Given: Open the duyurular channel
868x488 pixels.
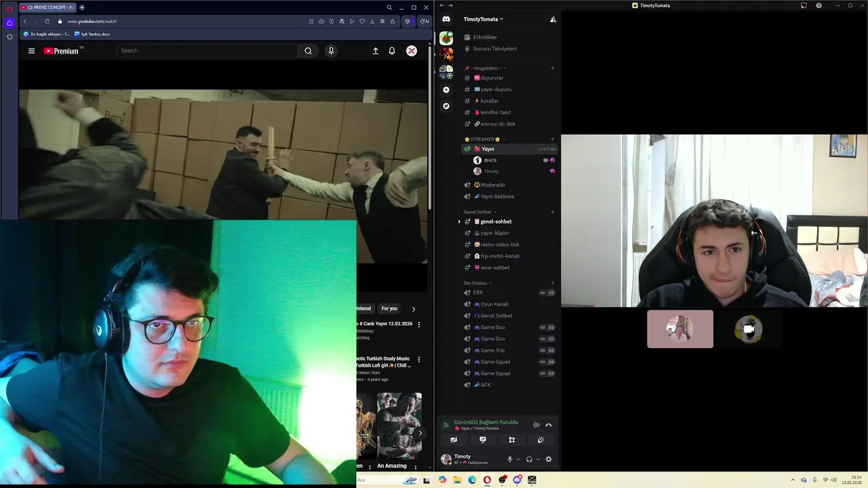Looking at the screenshot, I should point(509,78).
